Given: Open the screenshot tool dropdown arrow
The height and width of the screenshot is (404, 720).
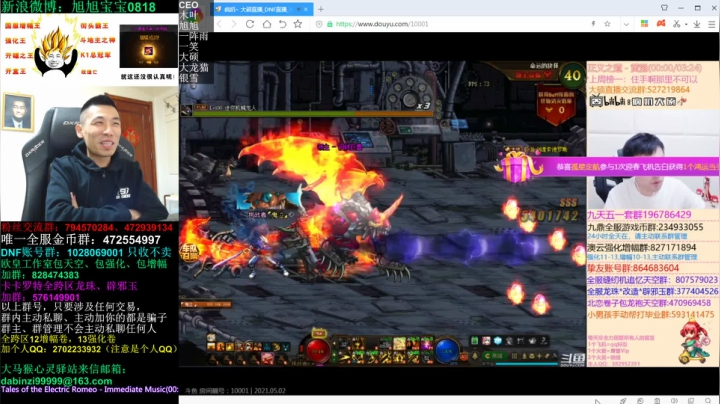Looking at the screenshot, I should 686,24.
